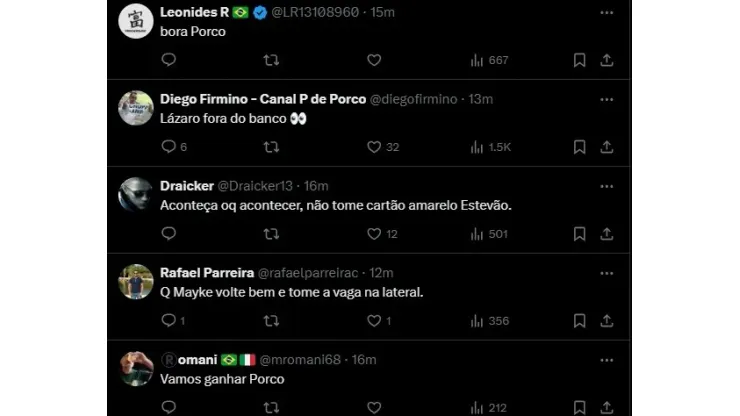Open more options on Diego Firmino's tweet
Image resolution: width=740 pixels, height=416 pixels.
point(606,99)
